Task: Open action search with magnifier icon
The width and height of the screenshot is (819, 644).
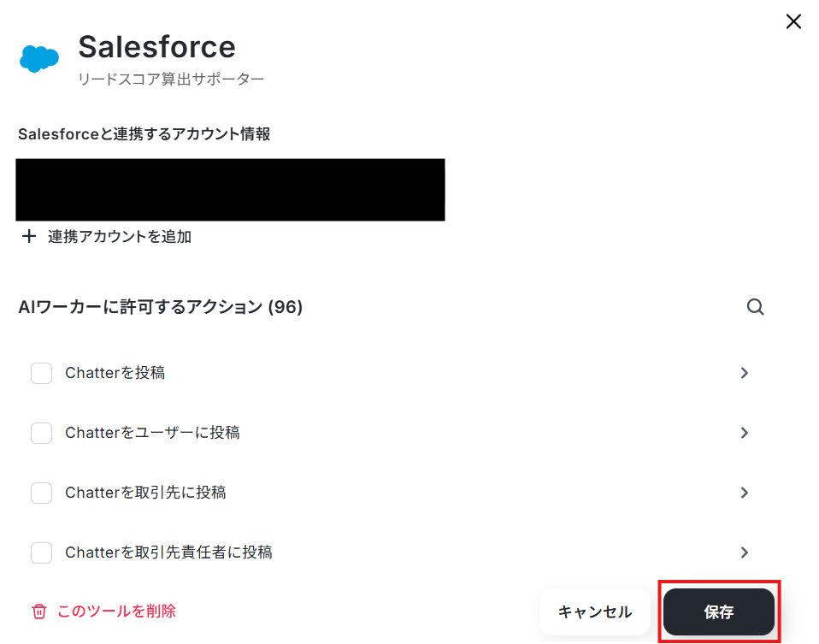Action: (x=755, y=307)
